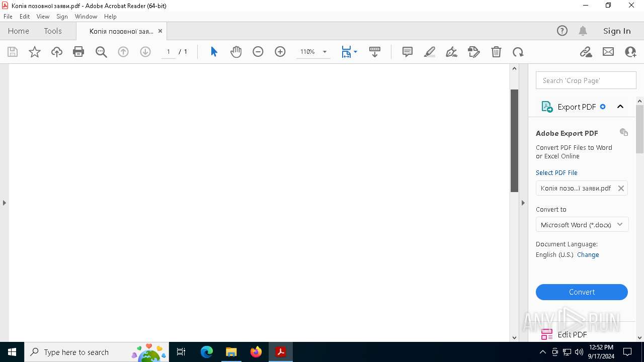The image size is (644, 362).
Task: Open Task View on taskbar
Action: (182, 352)
